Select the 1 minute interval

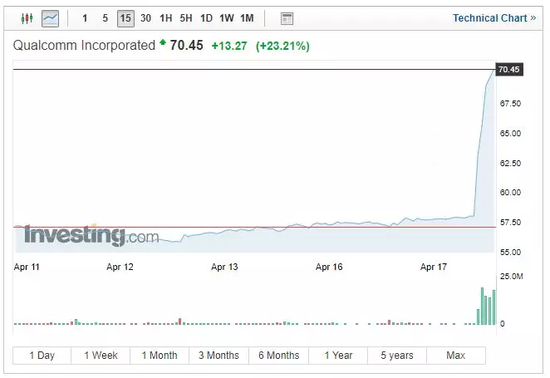pos(85,18)
